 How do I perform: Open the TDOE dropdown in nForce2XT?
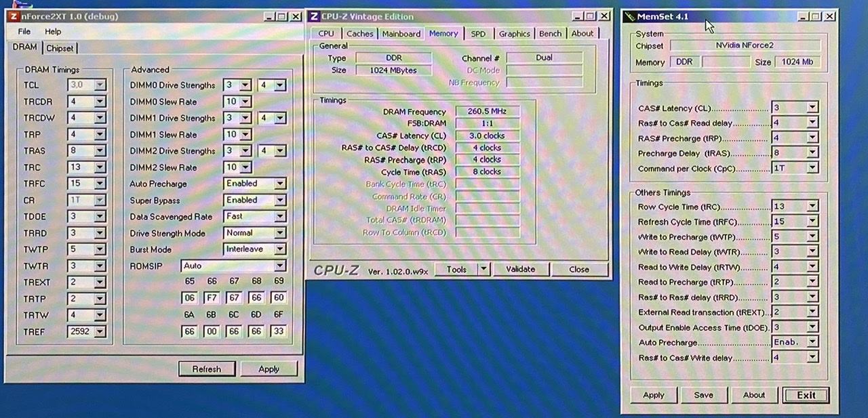click(x=100, y=217)
